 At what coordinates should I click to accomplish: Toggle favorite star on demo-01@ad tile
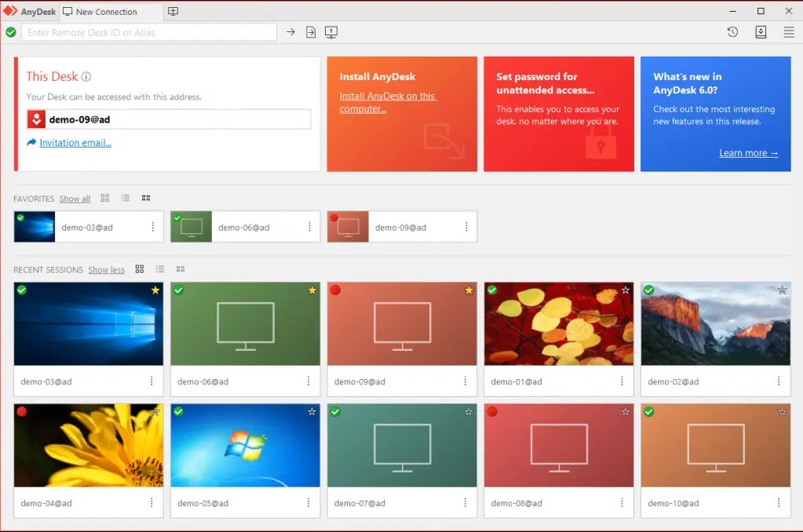(626, 290)
